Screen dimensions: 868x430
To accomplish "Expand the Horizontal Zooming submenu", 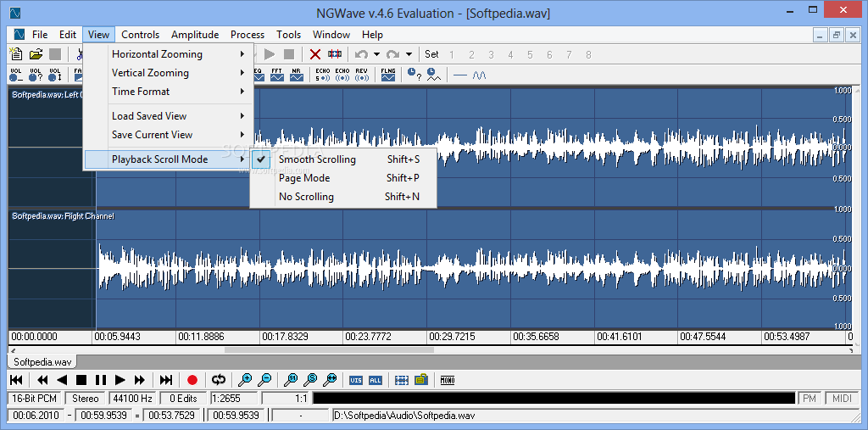I will click(x=169, y=54).
